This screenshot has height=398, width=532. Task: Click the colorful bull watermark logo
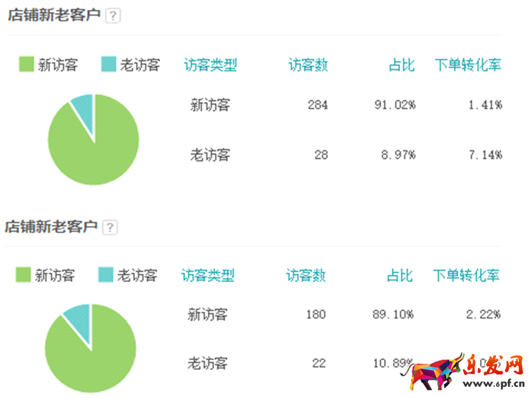(x=432, y=371)
